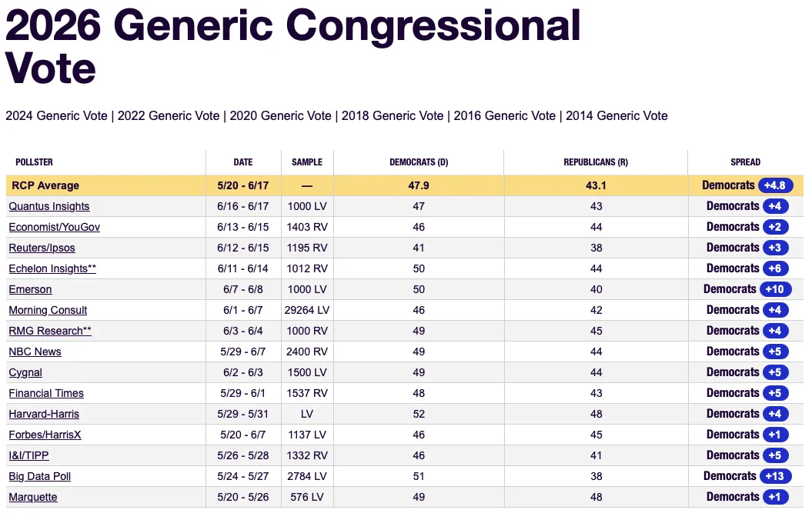The image size is (812, 520).
Task: Open the Harvard-Harris poll link
Action: pyautogui.click(x=44, y=414)
